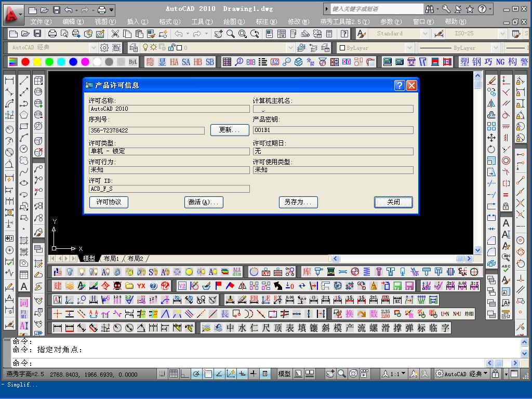
Task: Toggle Polar tracking in status bar
Action: pyautogui.click(x=196, y=374)
